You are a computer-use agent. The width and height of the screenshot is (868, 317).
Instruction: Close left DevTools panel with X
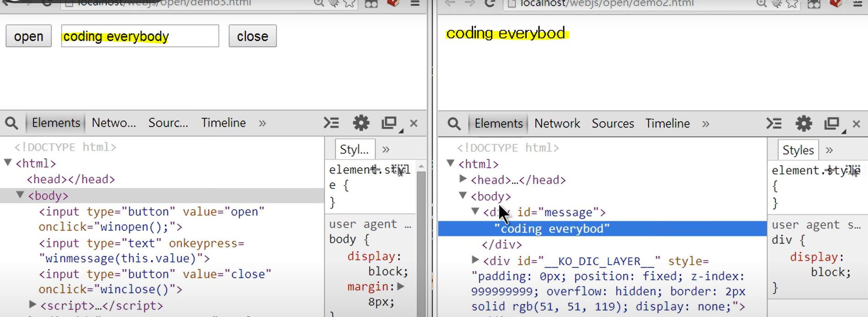pyautogui.click(x=414, y=123)
